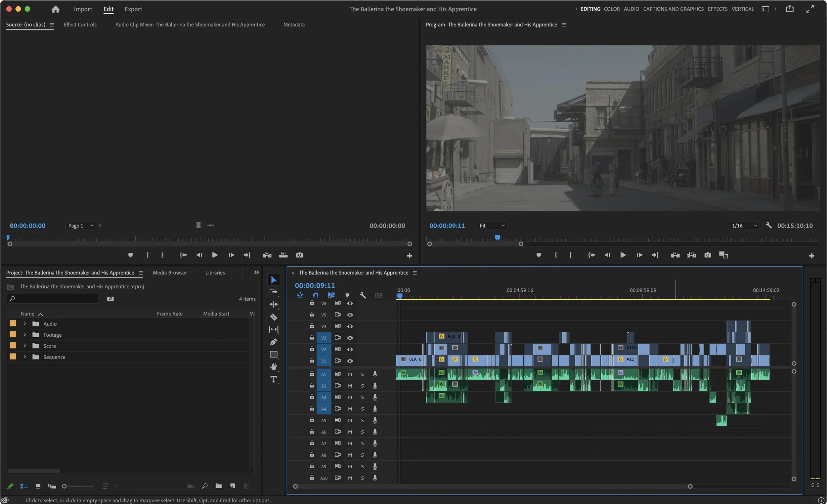This screenshot has width=827, height=504.
Task: Click the Project panel search field
Action: tap(54, 298)
